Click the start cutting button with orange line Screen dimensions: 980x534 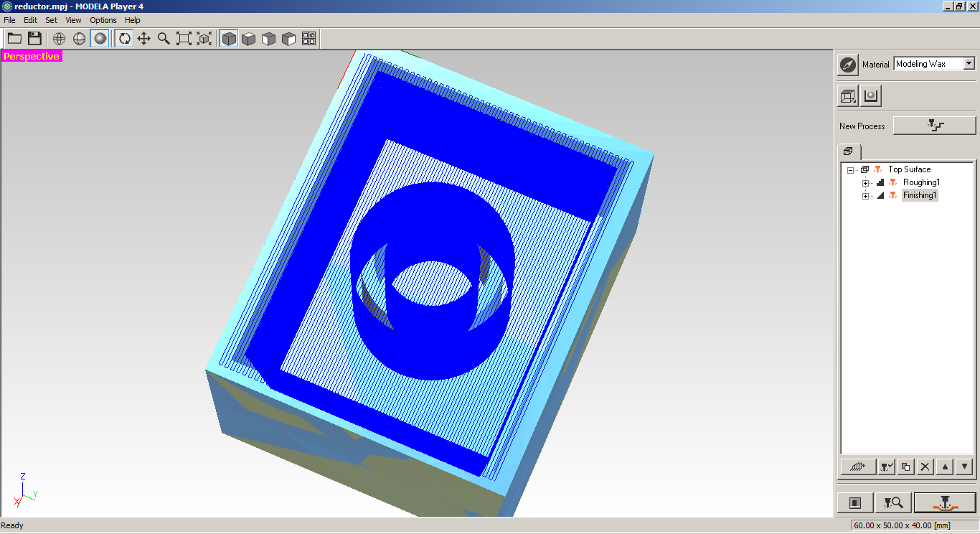click(x=945, y=503)
